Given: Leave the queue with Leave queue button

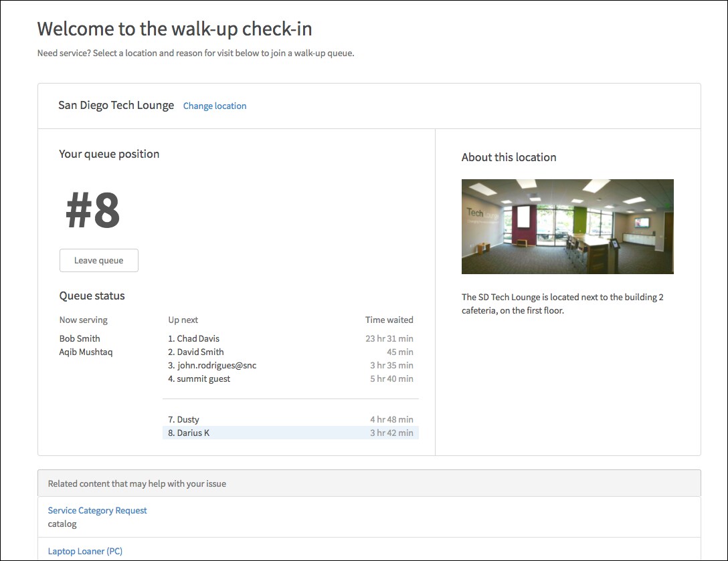Looking at the screenshot, I should [99, 260].
